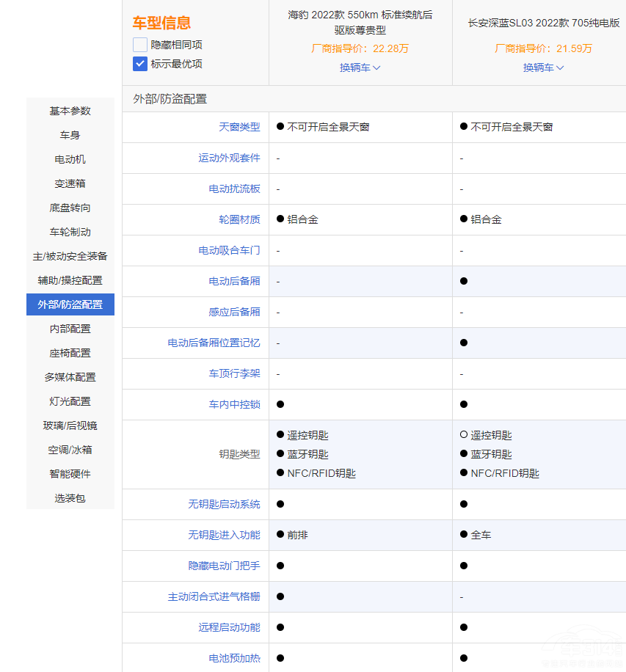The height and width of the screenshot is (672, 626).
Task: Click the 天窗类型 parameter link
Action: [x=239, y=127]
